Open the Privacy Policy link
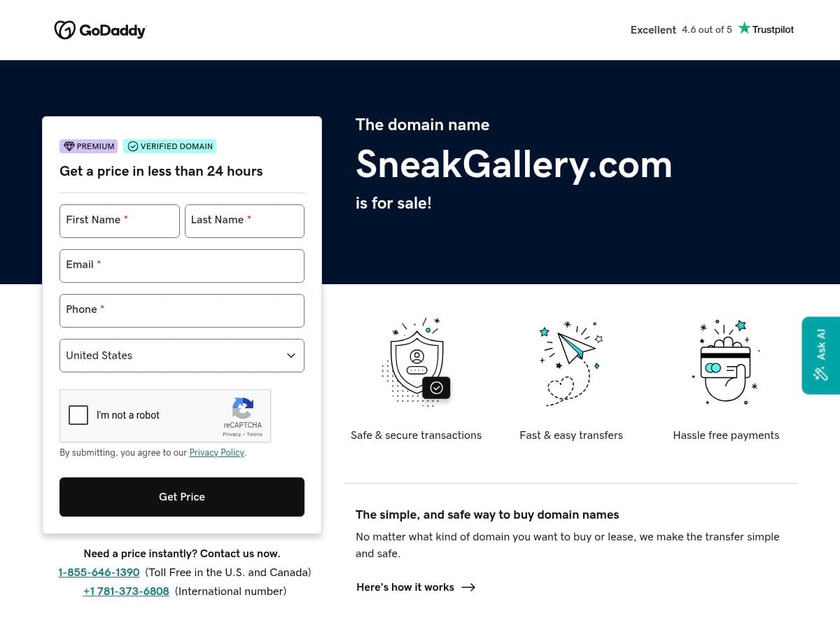This screenshot has width=840, height=630. pyautogui.click(x=216, y=453)
